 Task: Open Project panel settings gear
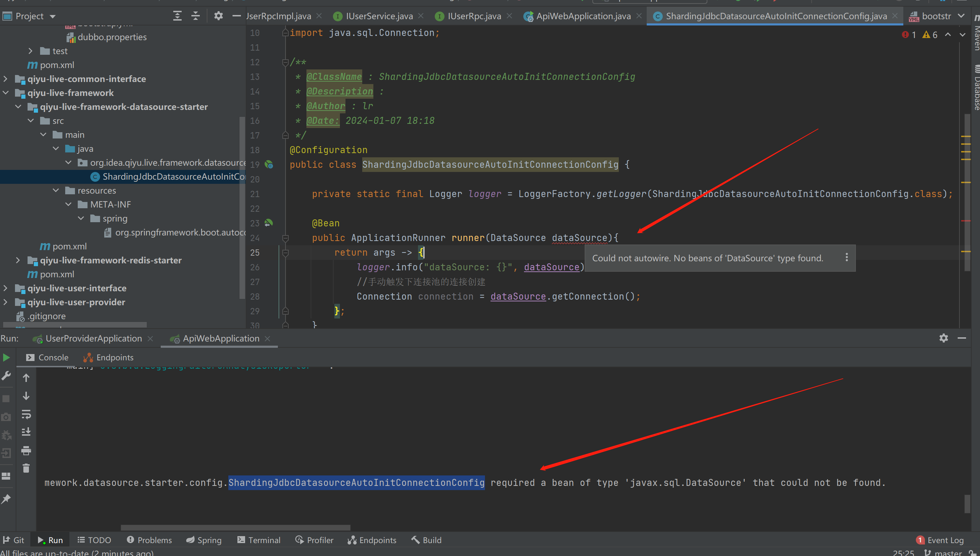click(x=218, y=16)
